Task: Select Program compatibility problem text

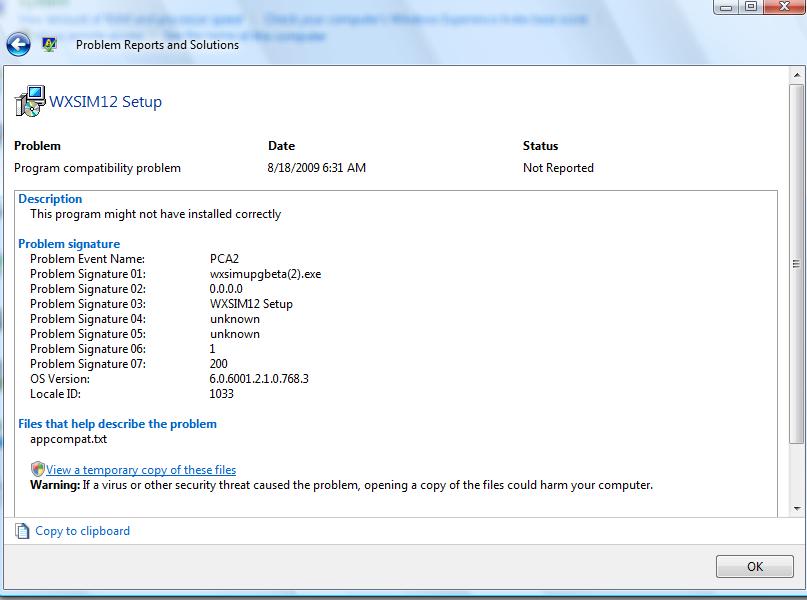Action: (97, 168)
